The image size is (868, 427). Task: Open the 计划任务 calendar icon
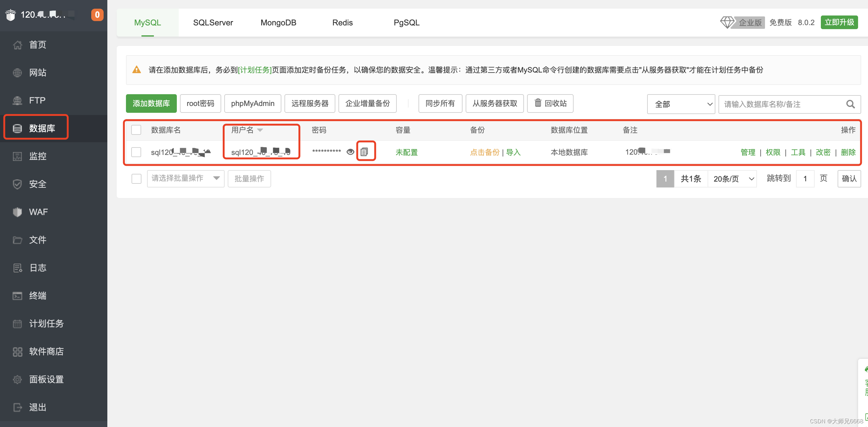(17, 324)
